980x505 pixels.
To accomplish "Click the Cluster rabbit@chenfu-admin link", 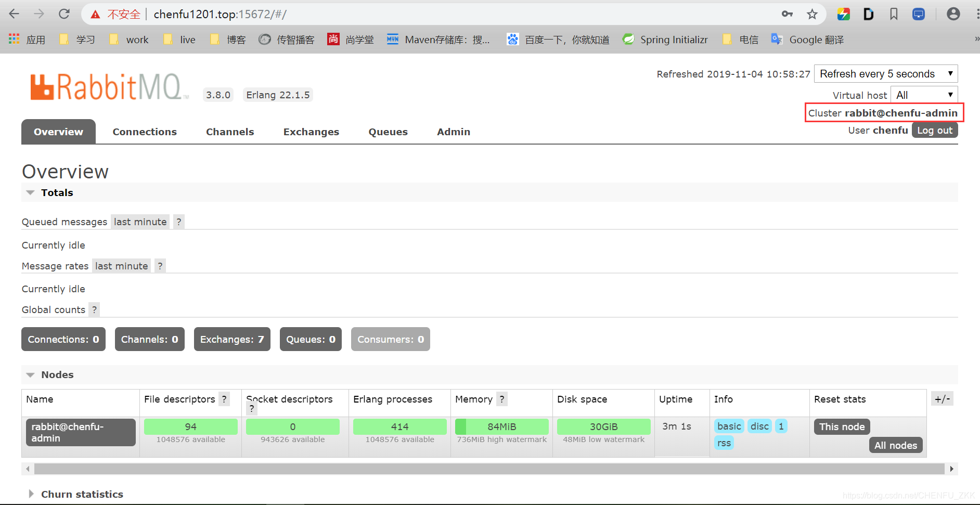I will 883,113.
